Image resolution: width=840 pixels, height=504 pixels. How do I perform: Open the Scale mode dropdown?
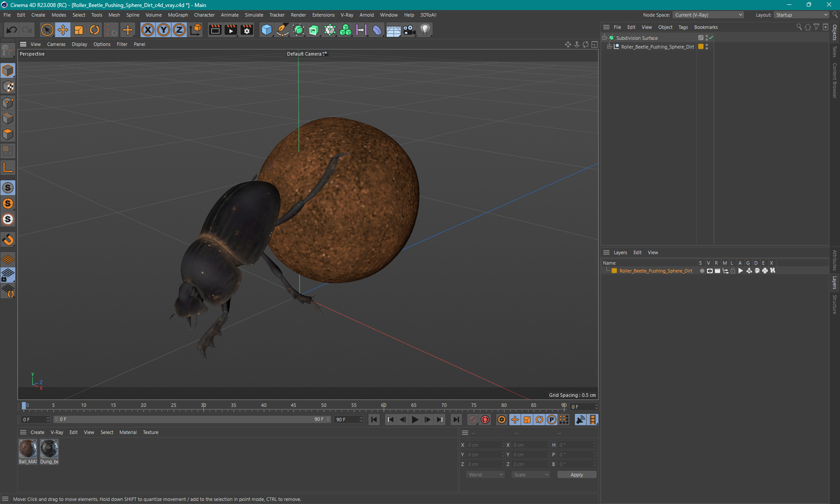[x=531, y=475]
